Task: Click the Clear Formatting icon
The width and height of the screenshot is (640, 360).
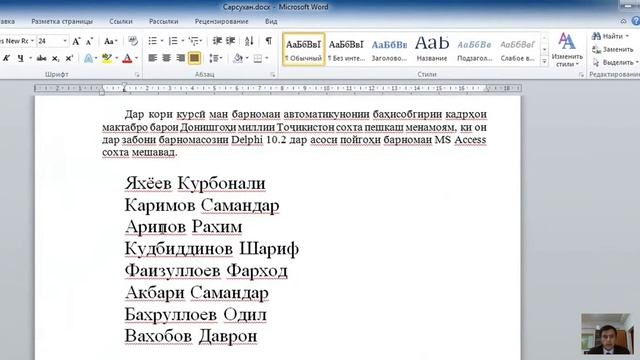Action: tap(133, 41)
